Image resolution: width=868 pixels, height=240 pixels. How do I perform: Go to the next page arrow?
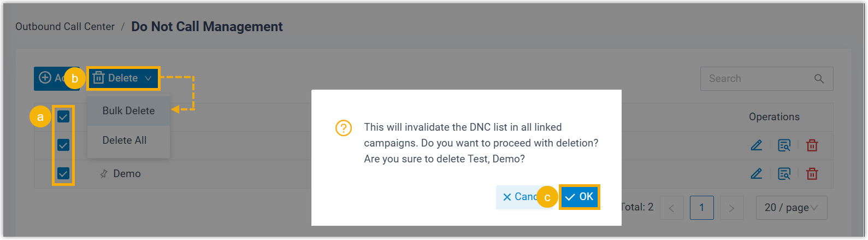point(732,208)
